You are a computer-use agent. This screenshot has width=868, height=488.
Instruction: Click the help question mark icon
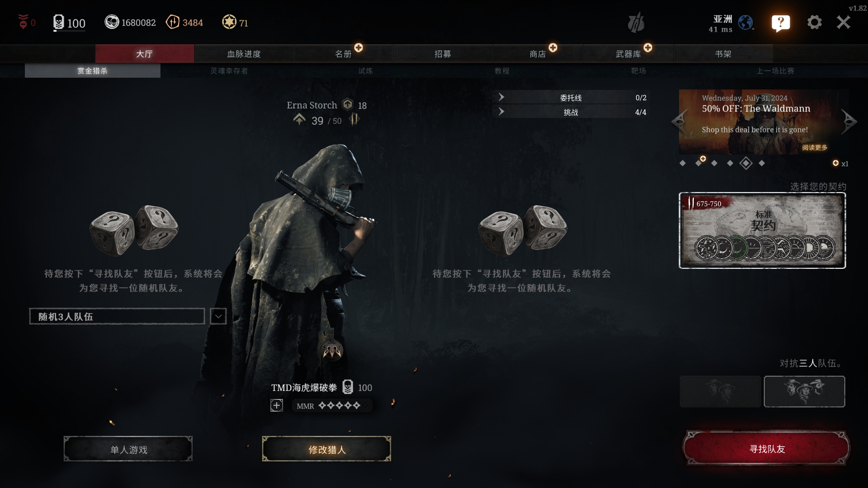click(781, 23)
